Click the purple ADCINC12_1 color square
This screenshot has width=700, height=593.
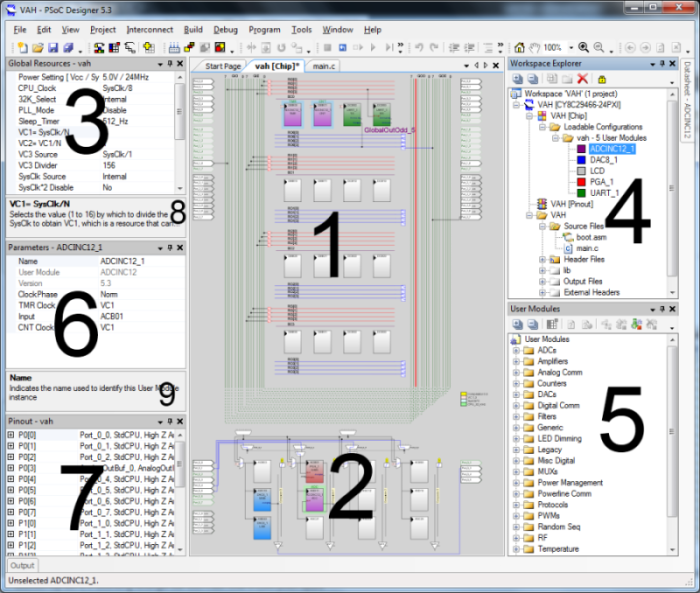[x=581, y=149]
